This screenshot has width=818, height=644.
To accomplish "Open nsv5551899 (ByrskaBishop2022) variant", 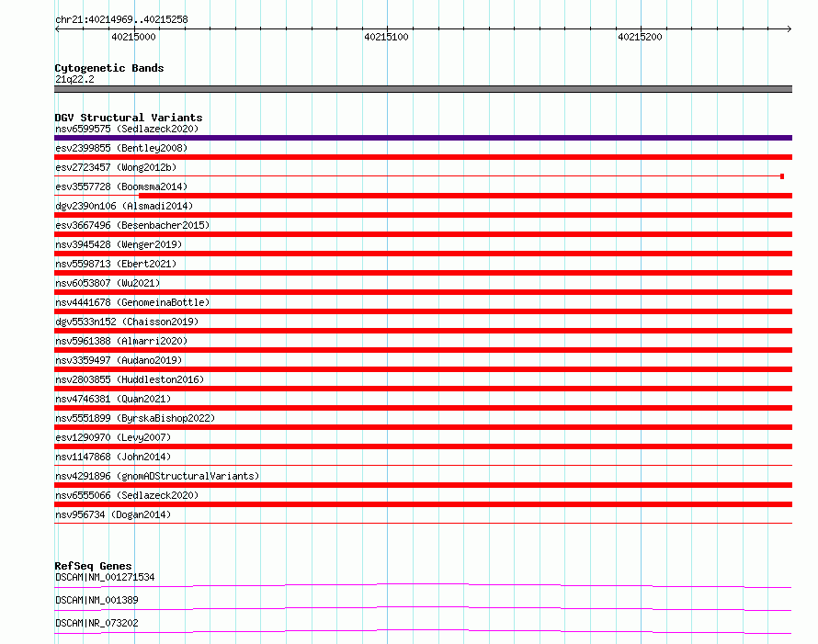I will (135, 418).
